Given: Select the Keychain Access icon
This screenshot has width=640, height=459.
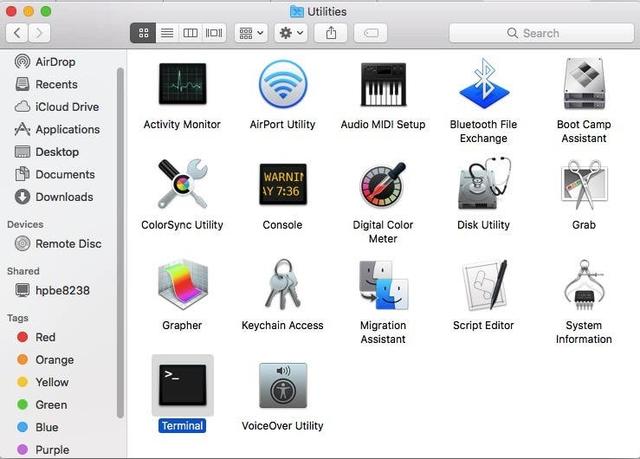Looking at the screenshot, I should [282, 285].
